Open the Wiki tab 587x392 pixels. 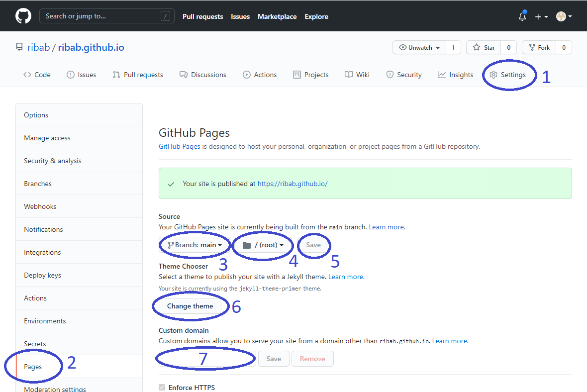[x=357, y=75]
